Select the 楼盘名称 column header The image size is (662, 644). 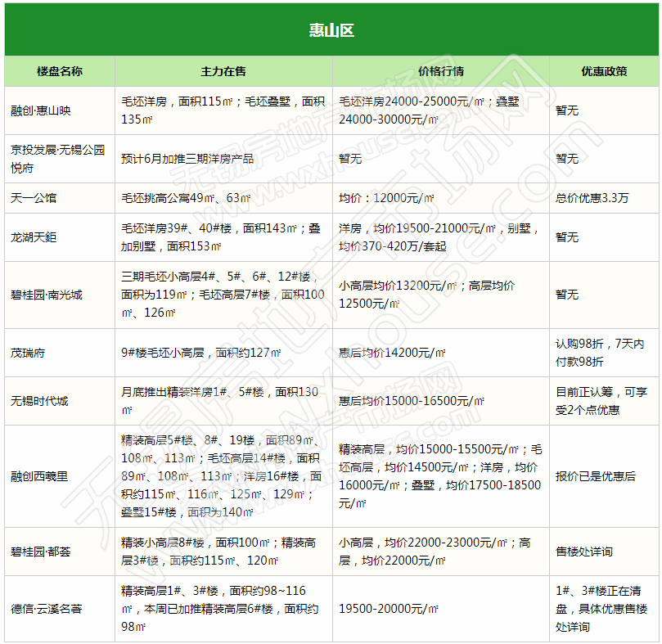[x=60, y=71]
